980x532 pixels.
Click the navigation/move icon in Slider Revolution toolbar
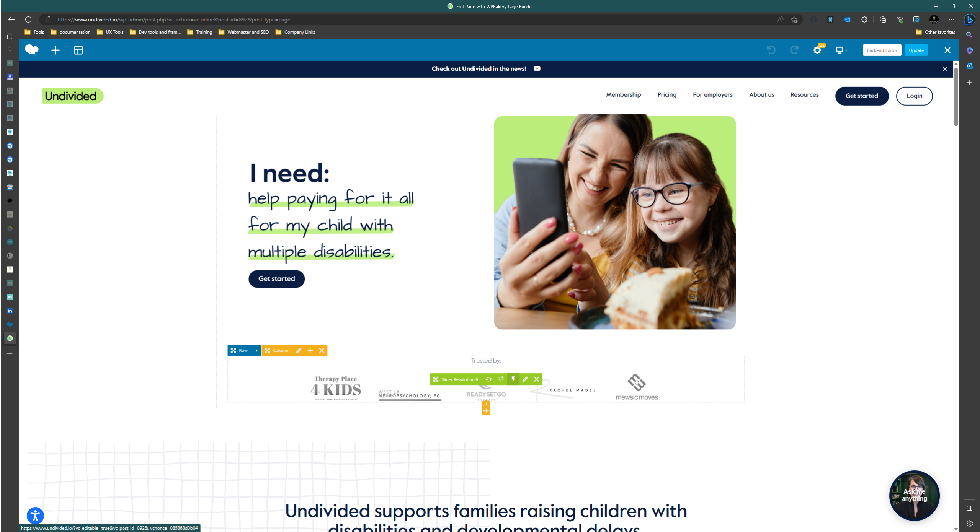[436, 379]
